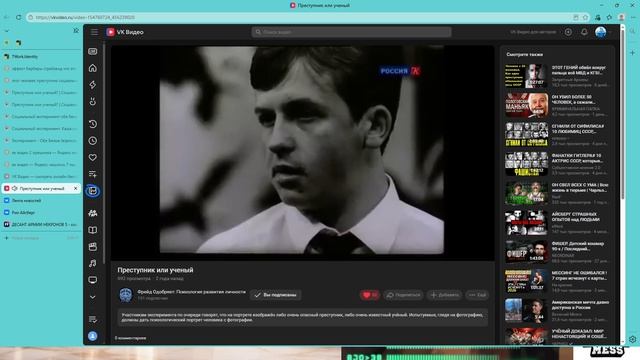Mute the 'Преступник или ученый' tab speaker icon
The height and width of the screenshot is (360, 640).
[15, 188]
